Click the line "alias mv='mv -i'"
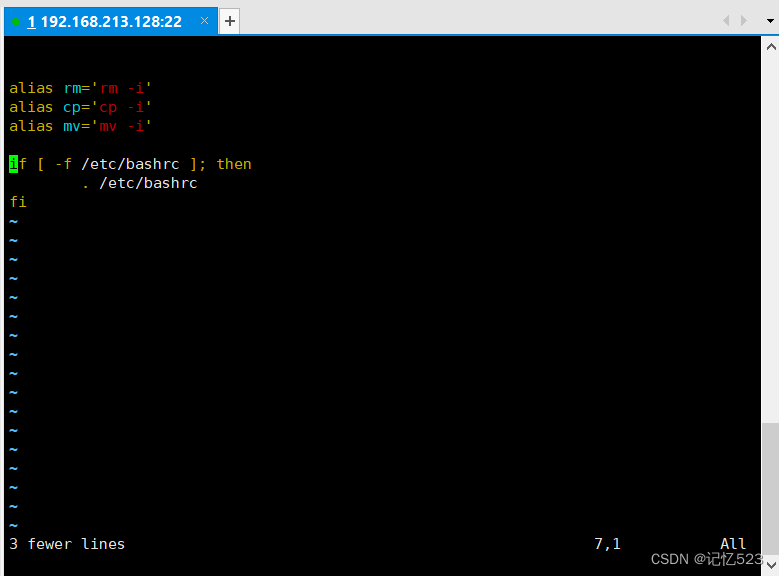The height and width of the screenshot is (576, 779). (80, 126)
